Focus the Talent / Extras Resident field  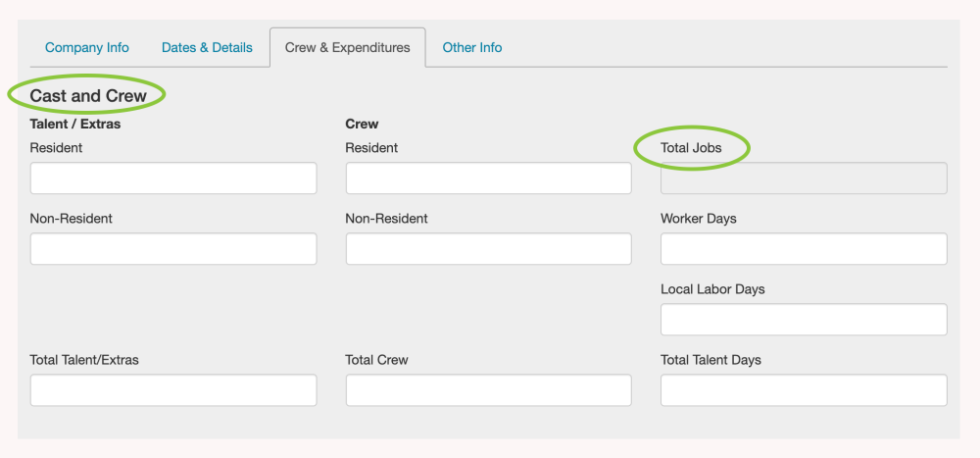(173, 178)
